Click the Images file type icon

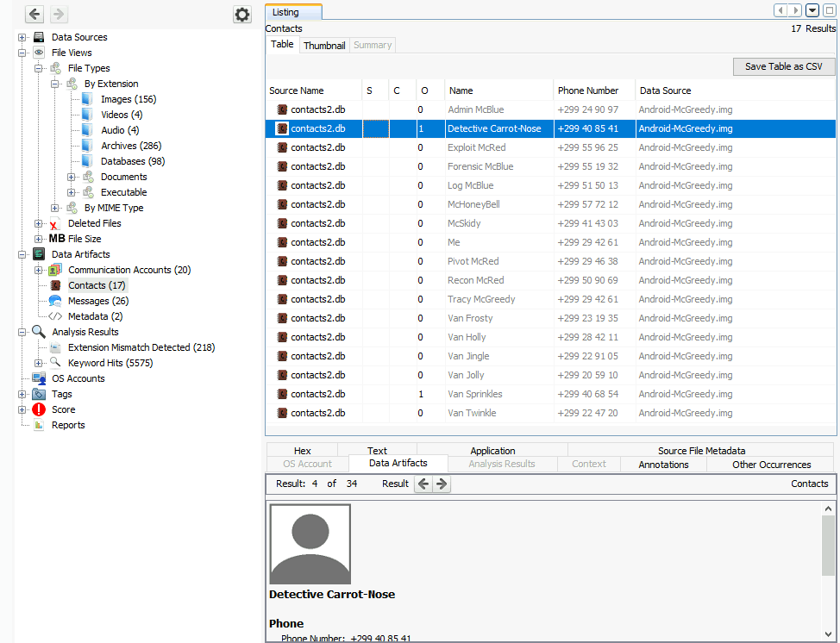(87, 99)
